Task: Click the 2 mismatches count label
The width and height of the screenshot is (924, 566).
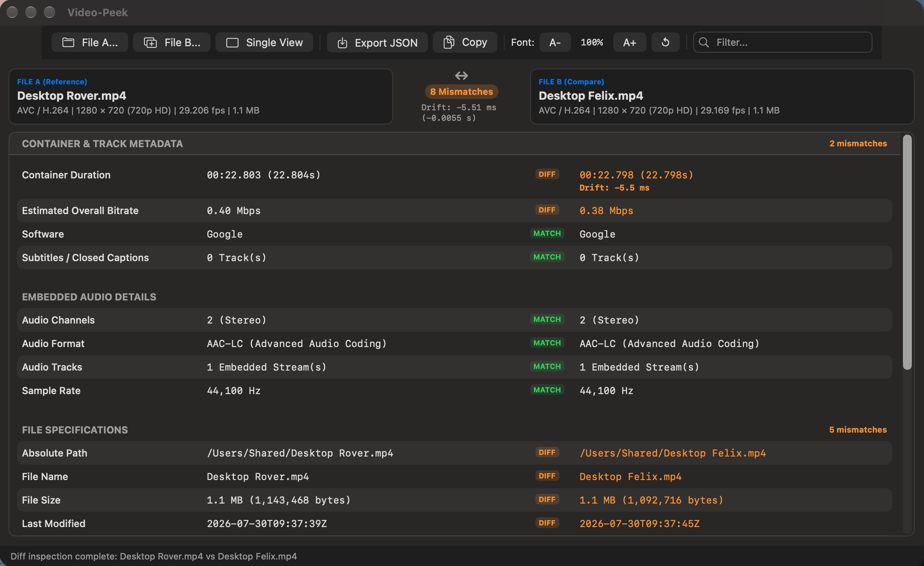Action: point(858,144)
